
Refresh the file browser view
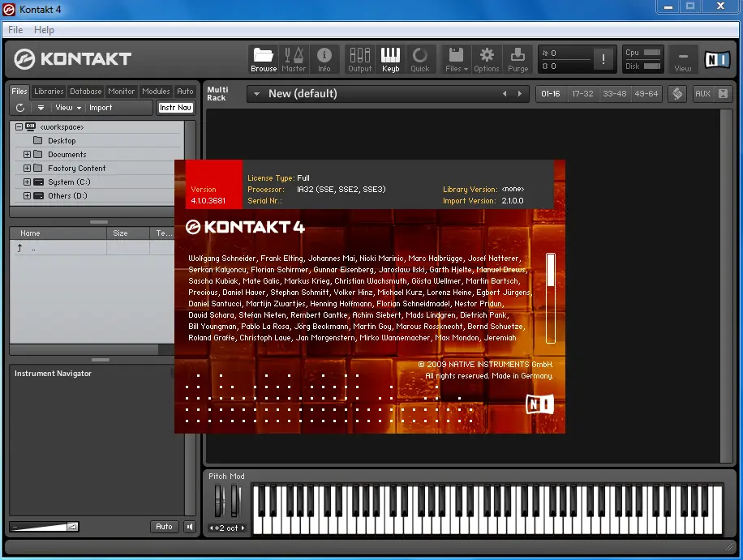pyautogui.click(x=20, y=108)
